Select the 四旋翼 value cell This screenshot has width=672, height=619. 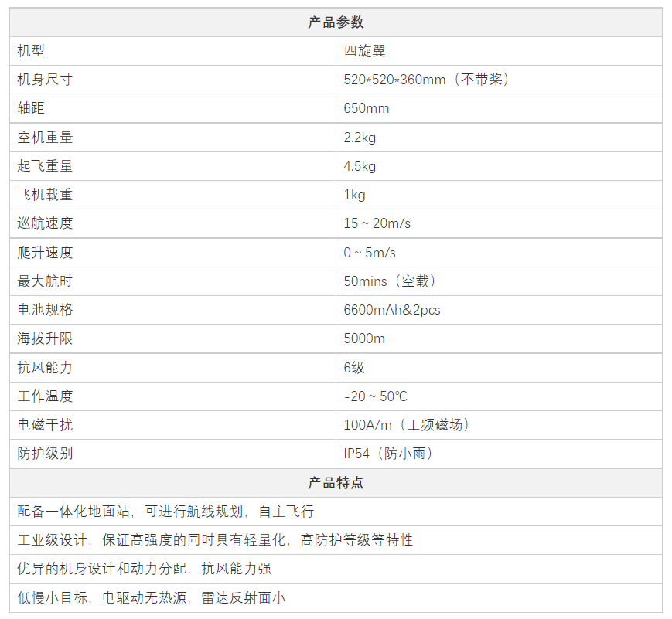[365, 51]
